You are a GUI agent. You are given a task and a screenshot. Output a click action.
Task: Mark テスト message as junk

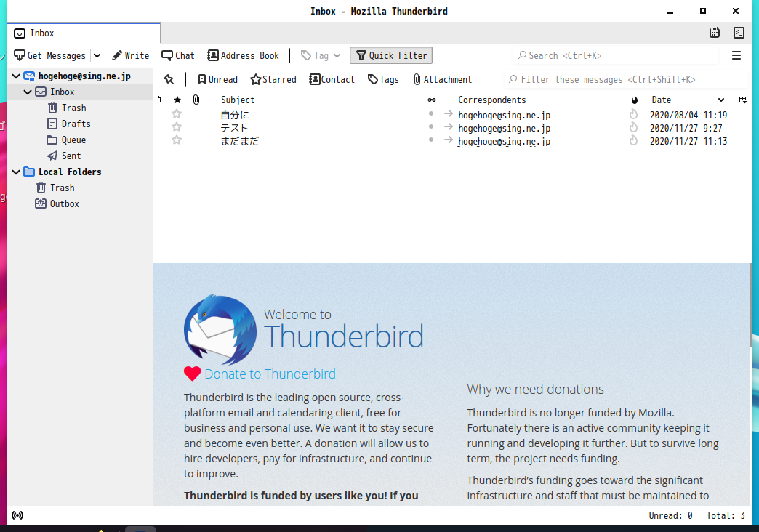[633, 127]
